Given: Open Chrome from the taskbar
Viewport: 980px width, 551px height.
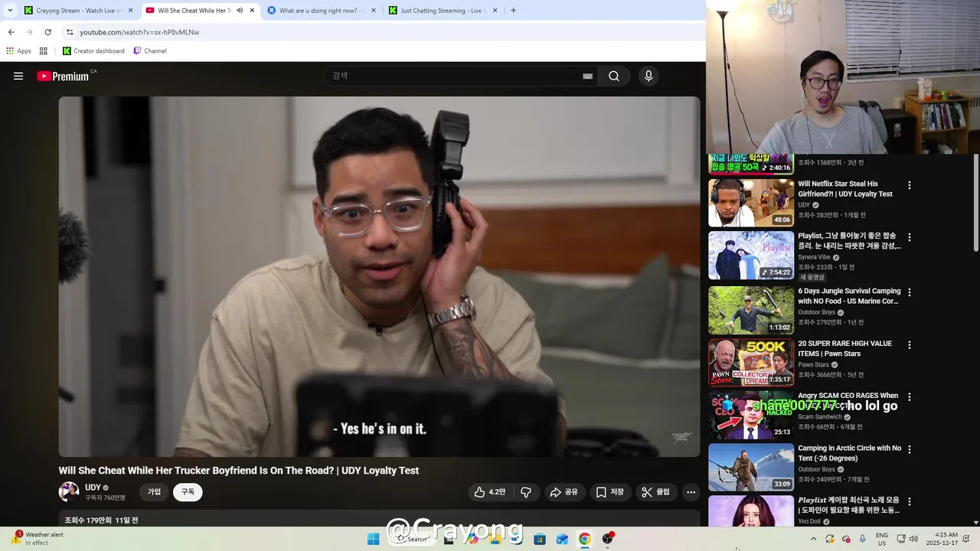Looking at the screenshot, I should tap(584, 539).
